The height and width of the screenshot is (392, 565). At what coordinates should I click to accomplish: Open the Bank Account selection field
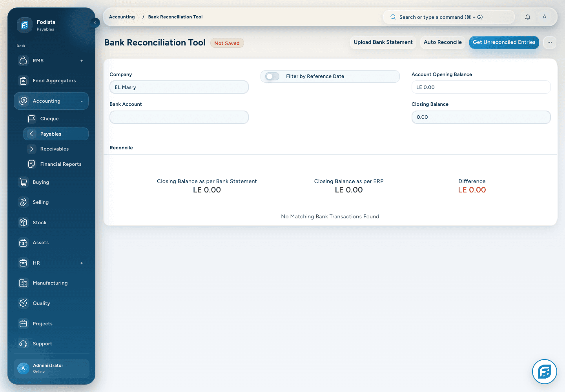pos(179,117)
